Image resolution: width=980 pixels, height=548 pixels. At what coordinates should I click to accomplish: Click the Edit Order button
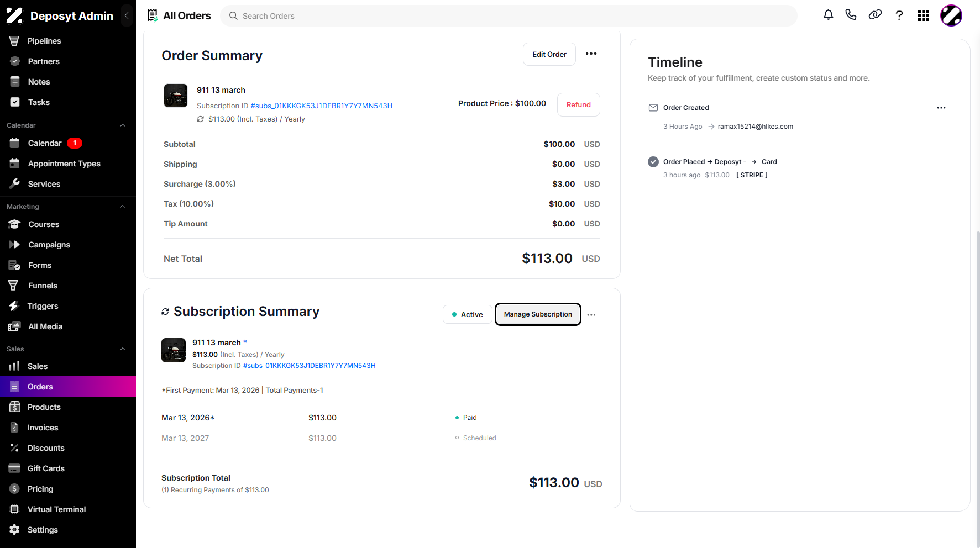coord(549,54)
